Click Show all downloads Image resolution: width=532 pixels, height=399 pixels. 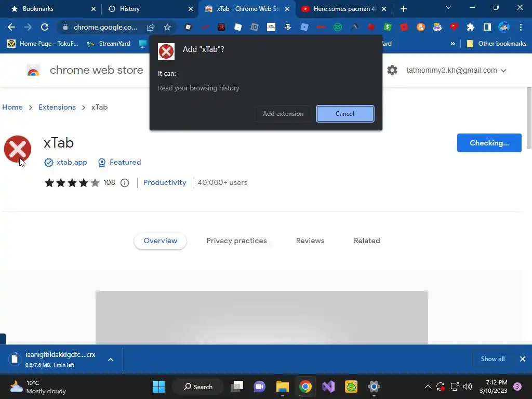click(493, 359)
